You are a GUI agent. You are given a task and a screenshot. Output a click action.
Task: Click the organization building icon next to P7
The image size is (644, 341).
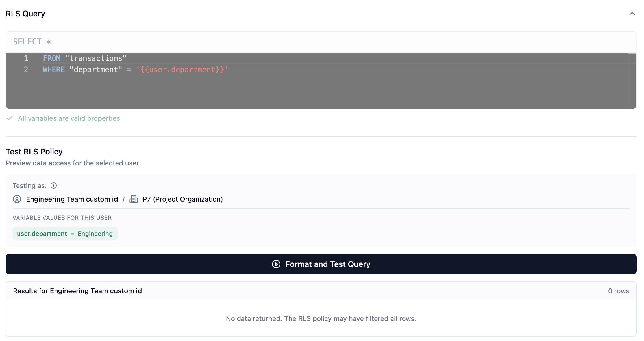[x=134, y=199]
